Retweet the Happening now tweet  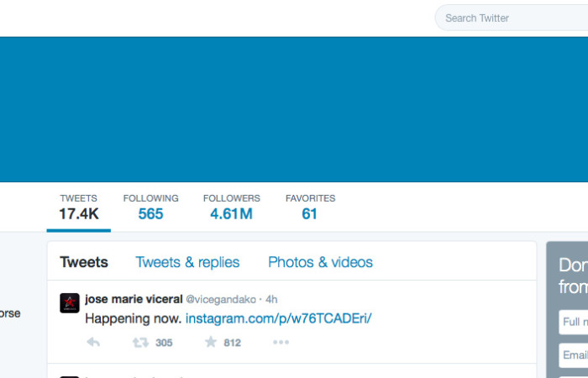140,343
